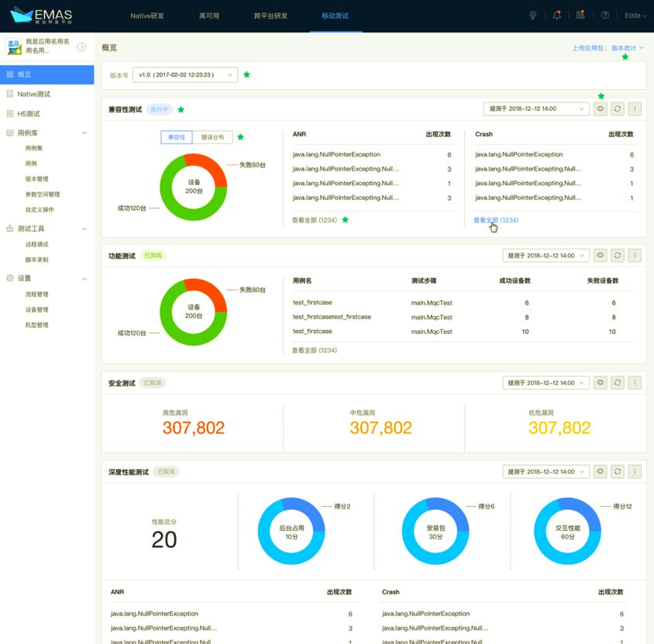Open the notification bell icon
Viewport: 654px width, 644px height.
(557, 15)
